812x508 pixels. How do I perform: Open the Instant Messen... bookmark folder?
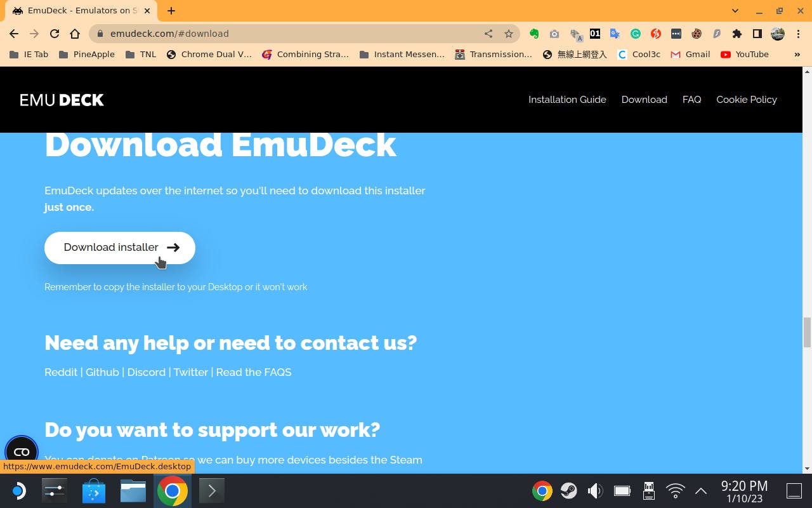[402, 55]
